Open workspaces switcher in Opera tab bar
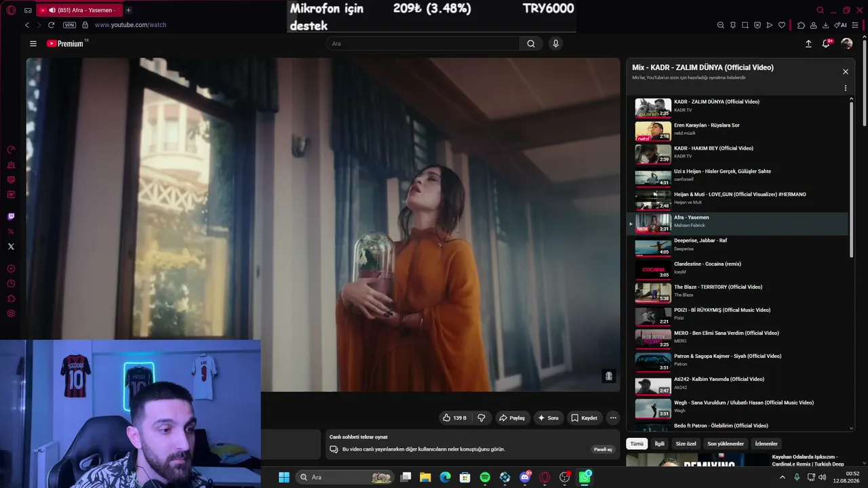The width and height of the screenshot is (868, 488). pos(28,10)
